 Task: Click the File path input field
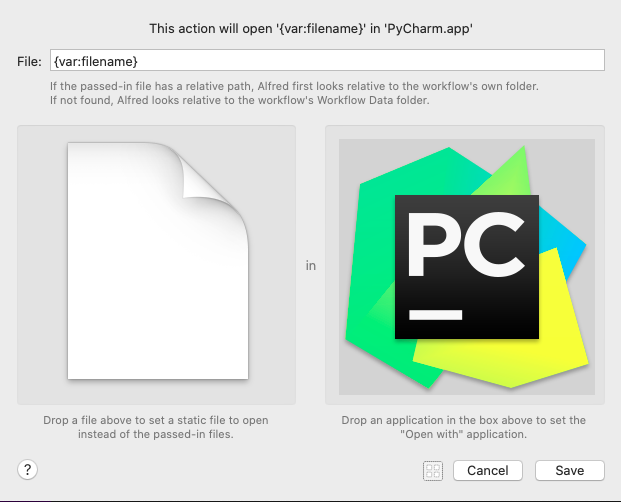(x=327, y=61)
